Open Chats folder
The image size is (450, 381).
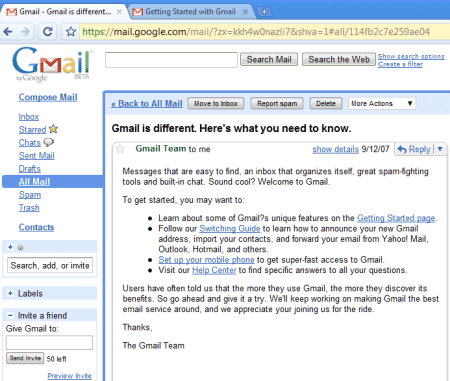[x=30, y=143]
